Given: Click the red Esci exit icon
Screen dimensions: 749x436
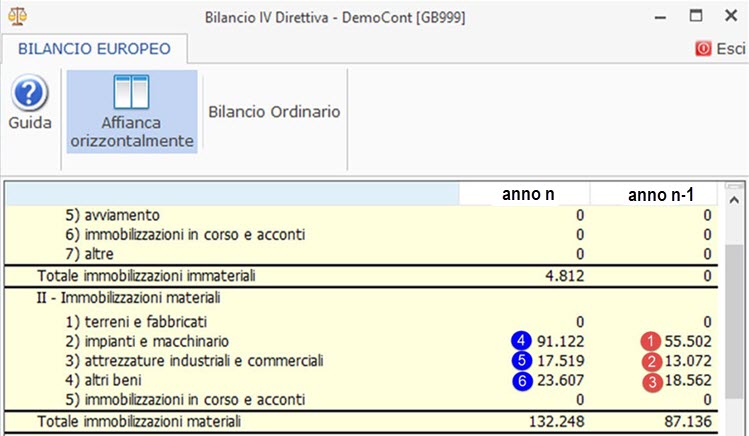Looking at the screenshot, I should click(x=703, y=48).
